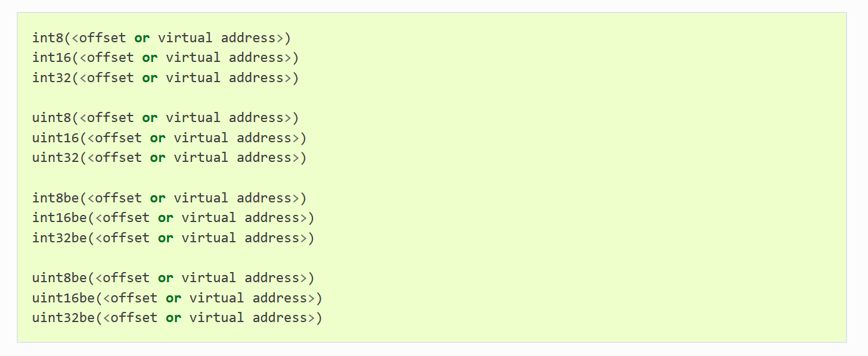Viewport: 868px width, 356px height.
Task: Click the uint8be function name
Action: (60, 278)
